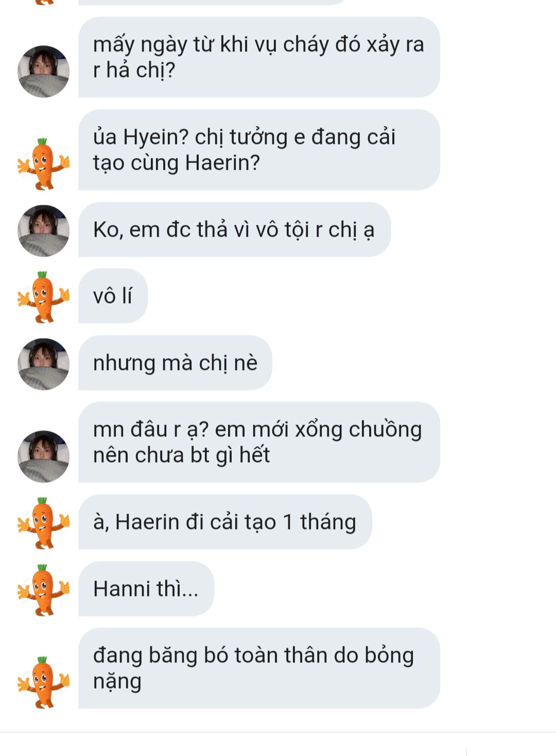Tap carrot avatar beside 'vô lí' bubble
The width and height of the screenshot is (556, 756).
pos(43,297)
